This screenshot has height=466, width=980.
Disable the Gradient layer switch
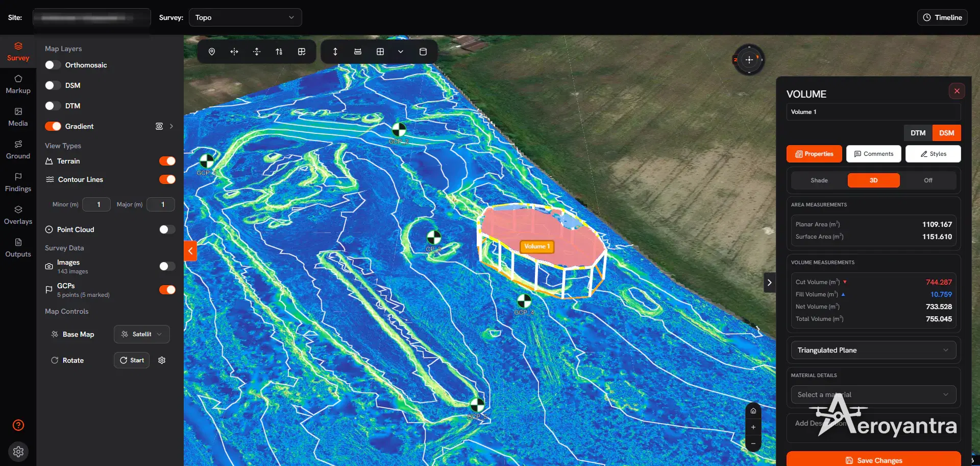click(53, 126)
